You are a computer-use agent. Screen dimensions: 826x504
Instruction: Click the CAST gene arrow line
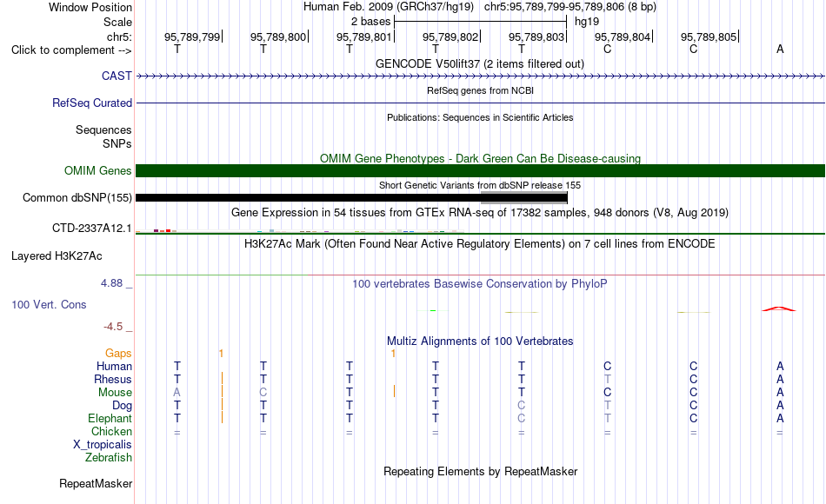[481, 76]
